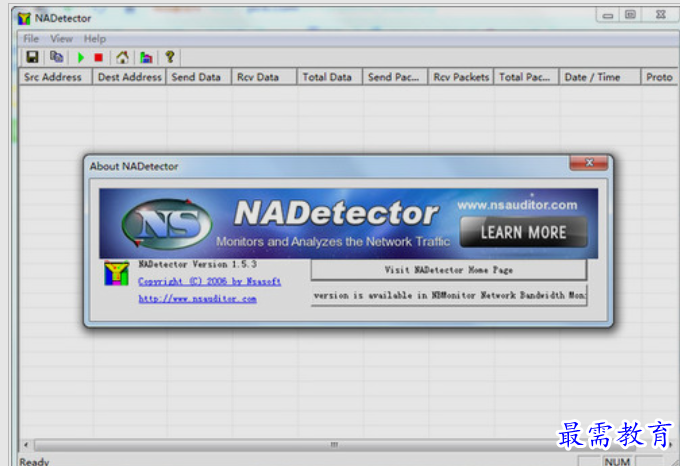
Task: Open the Help menu
Action: click(x=95, y=39)
